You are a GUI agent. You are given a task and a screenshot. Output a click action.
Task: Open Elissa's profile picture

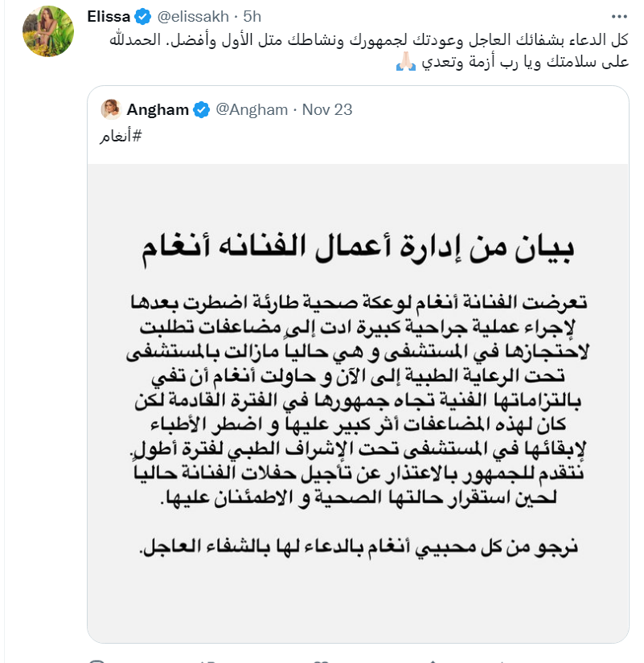47,31
